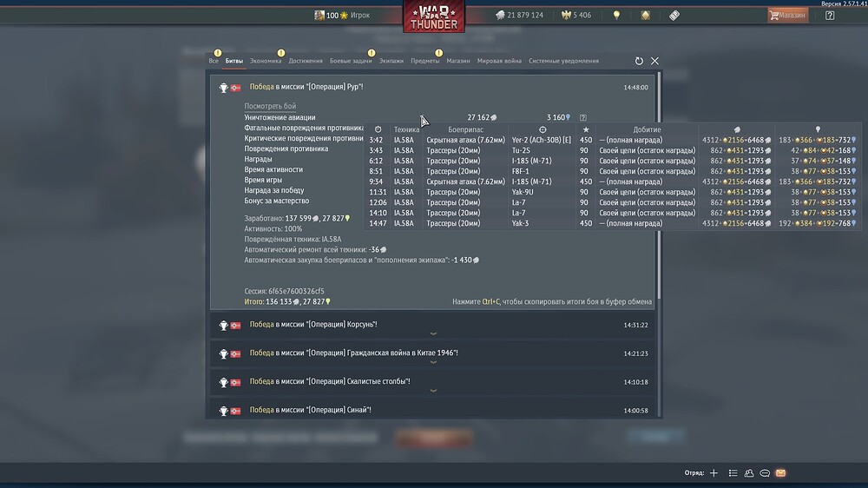The width and height of the screenshot is (868, 488).
Task: Open the friends icon in the squad bar
Action: click(749, 473)
